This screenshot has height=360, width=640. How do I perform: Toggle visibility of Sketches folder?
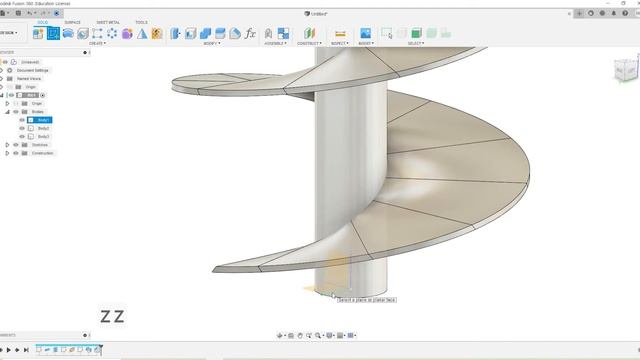click(x=16, y=145)
